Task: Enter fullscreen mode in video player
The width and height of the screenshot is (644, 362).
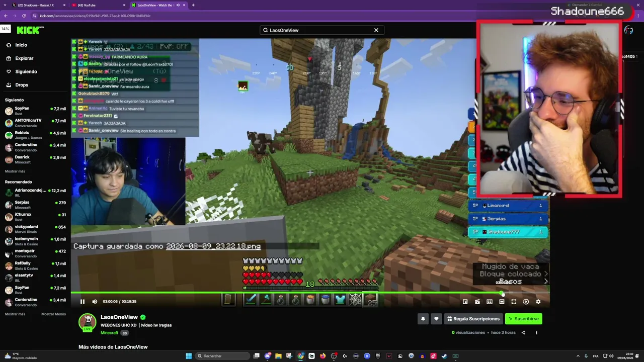Action: pos(514,302)
